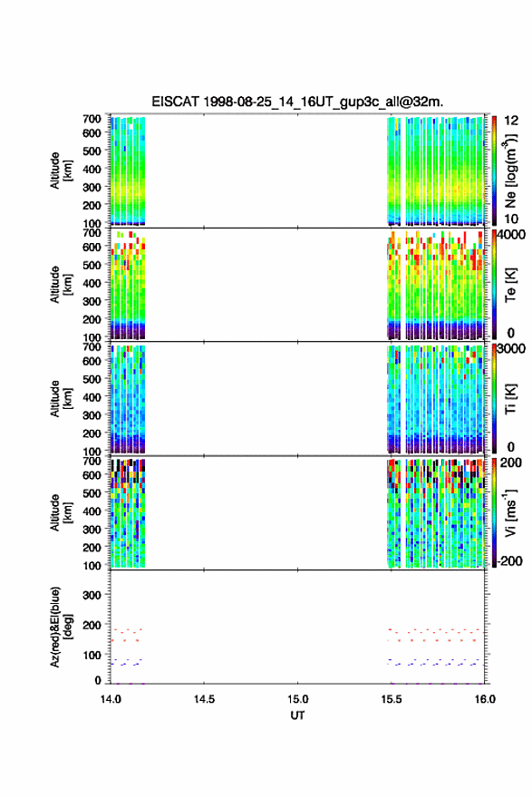532x798 pixels.
Task: Click the 4000 value on Te scale
Action: (x=512, y=235)
